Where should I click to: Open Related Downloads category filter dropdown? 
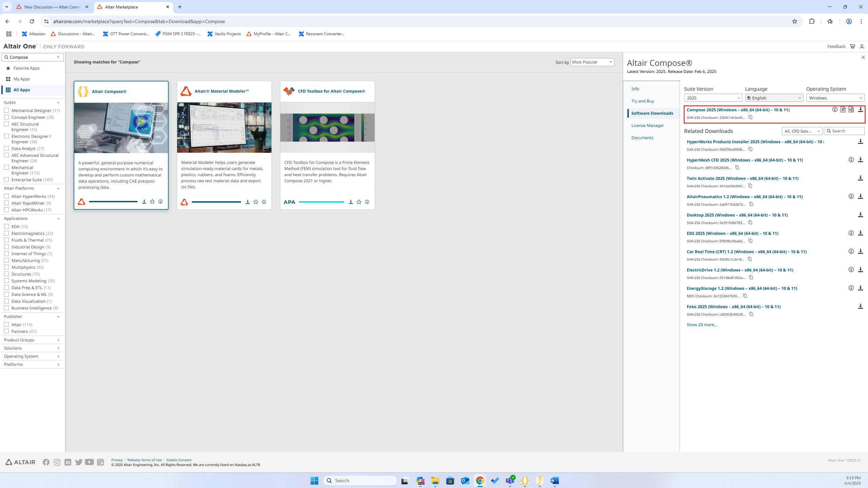pyautogui.click(x=802, y=131)
